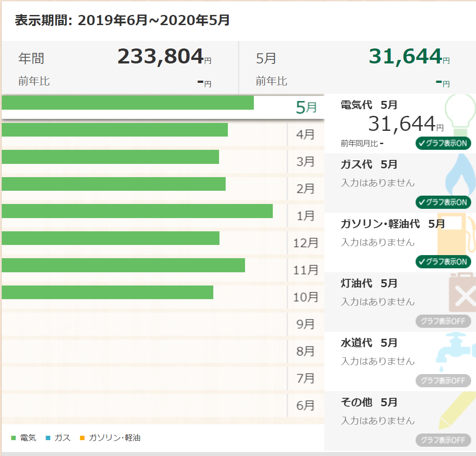Select the 9月 month label
Screen dimensions: 476x456
(x=305, y=324)
